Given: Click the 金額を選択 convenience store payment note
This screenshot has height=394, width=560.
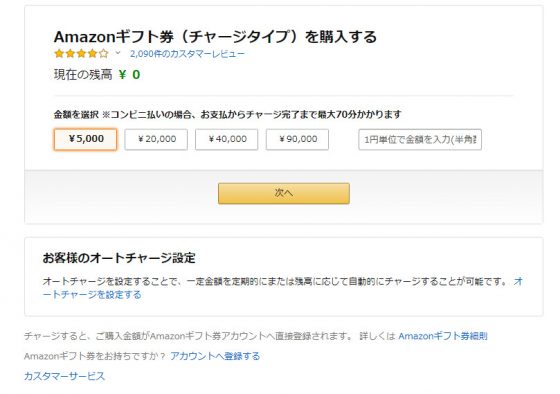Looking at the screenshot, I should (228, 115).
